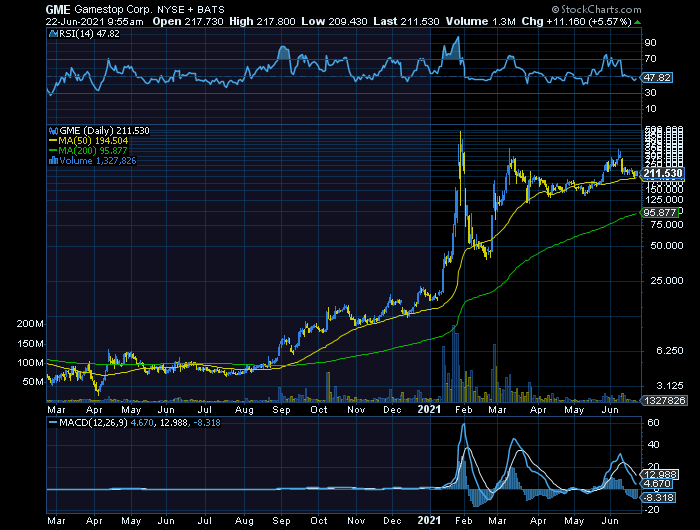Click the Volume legend bar icon

(x=54, y=161)
